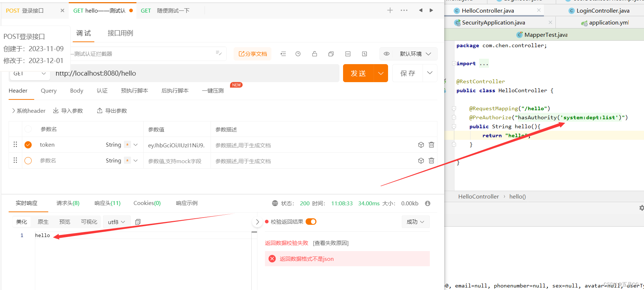Toggle the select-all checkbox in the header table
The width and height of the screenshot is (644, 290).
point(28,129)
